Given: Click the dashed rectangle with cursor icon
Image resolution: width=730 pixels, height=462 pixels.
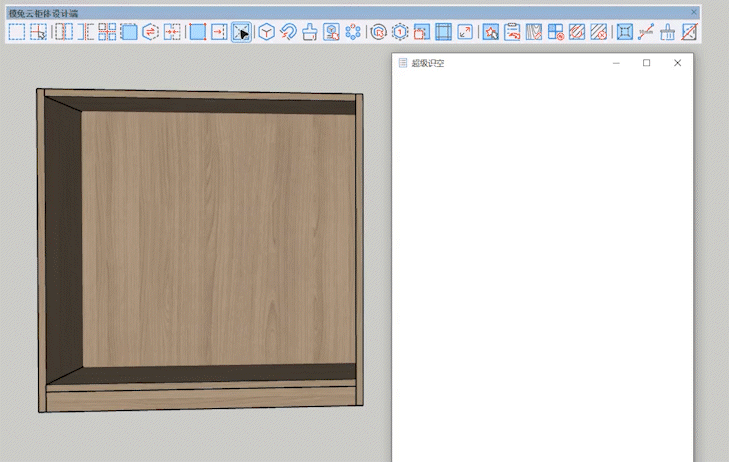Looking at the screenshot, I should tap(38, 32).
